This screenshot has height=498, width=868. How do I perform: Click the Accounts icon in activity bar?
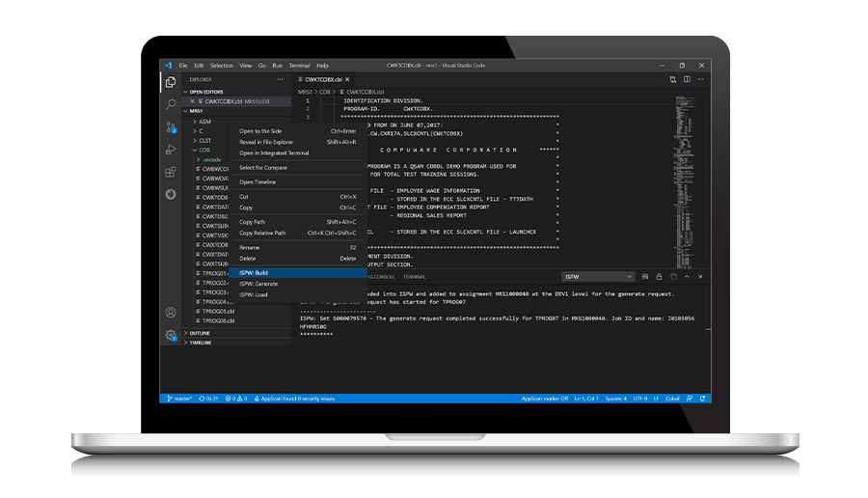pyautogui.click(x=171, y=313)
